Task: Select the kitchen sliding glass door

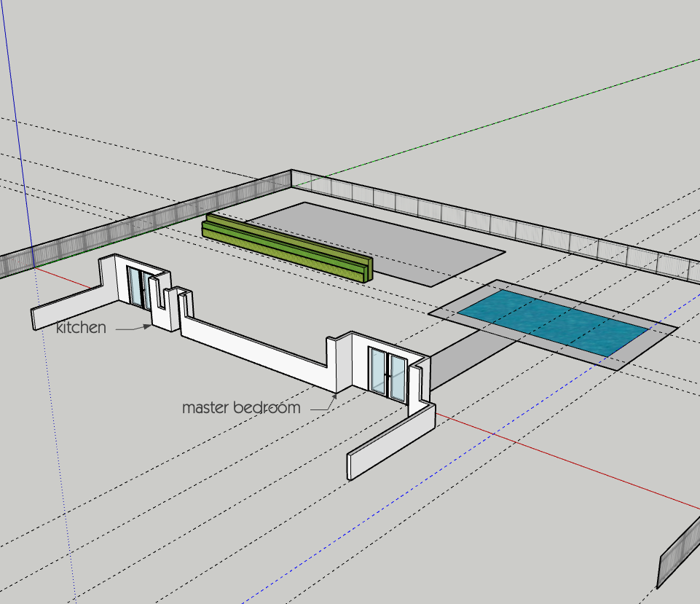Action: (141, 288)
